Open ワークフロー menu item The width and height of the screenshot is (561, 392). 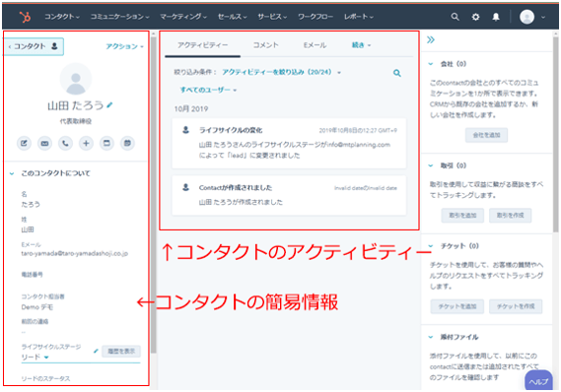click(x=316, y=17)
